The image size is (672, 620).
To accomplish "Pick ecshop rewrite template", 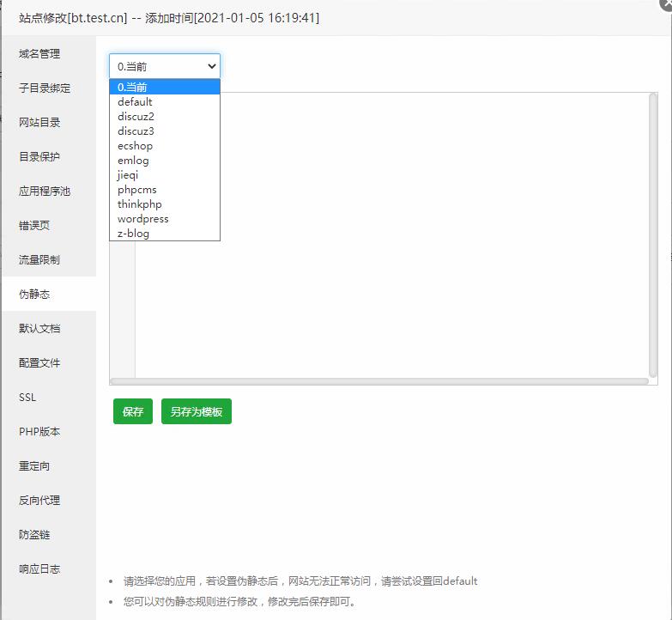I will click(165, 145).
